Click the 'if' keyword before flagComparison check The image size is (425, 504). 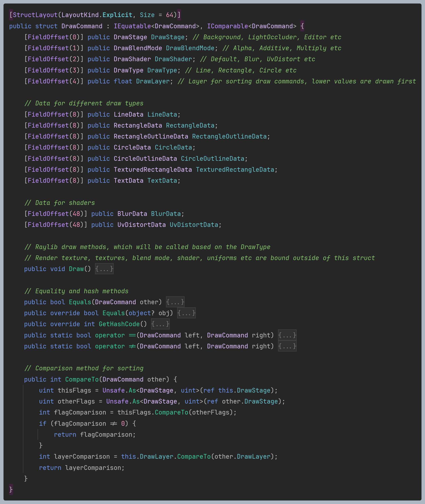[x=43, y=423]
